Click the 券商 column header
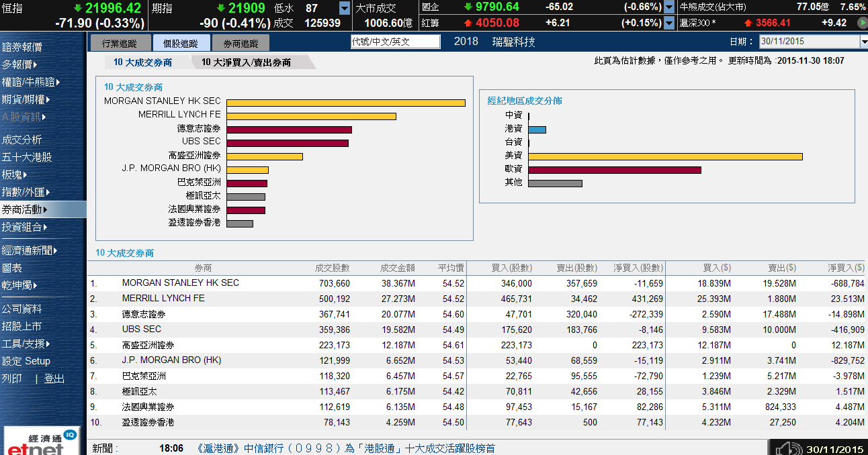Screen dimensions: 868x455 click(x=203, y=268)
